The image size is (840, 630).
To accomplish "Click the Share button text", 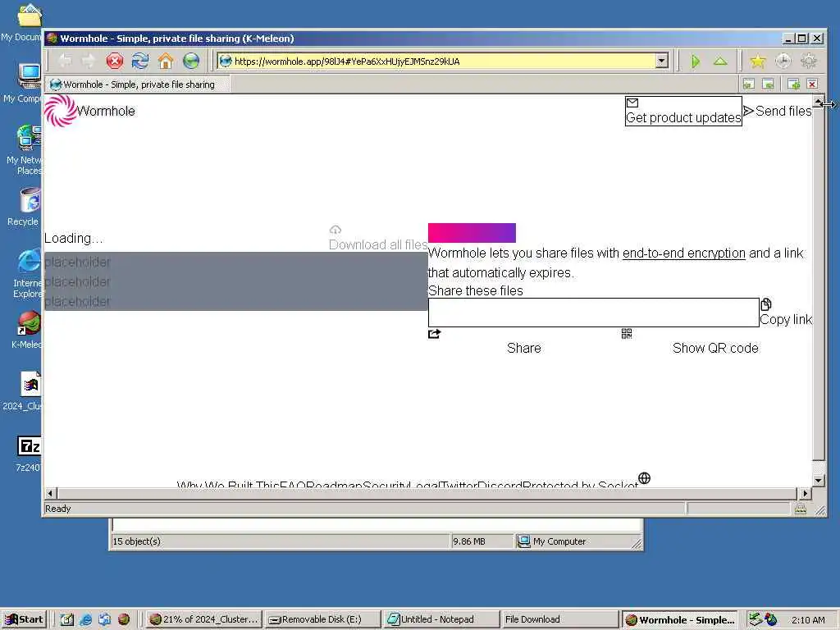I will point(524,348).
